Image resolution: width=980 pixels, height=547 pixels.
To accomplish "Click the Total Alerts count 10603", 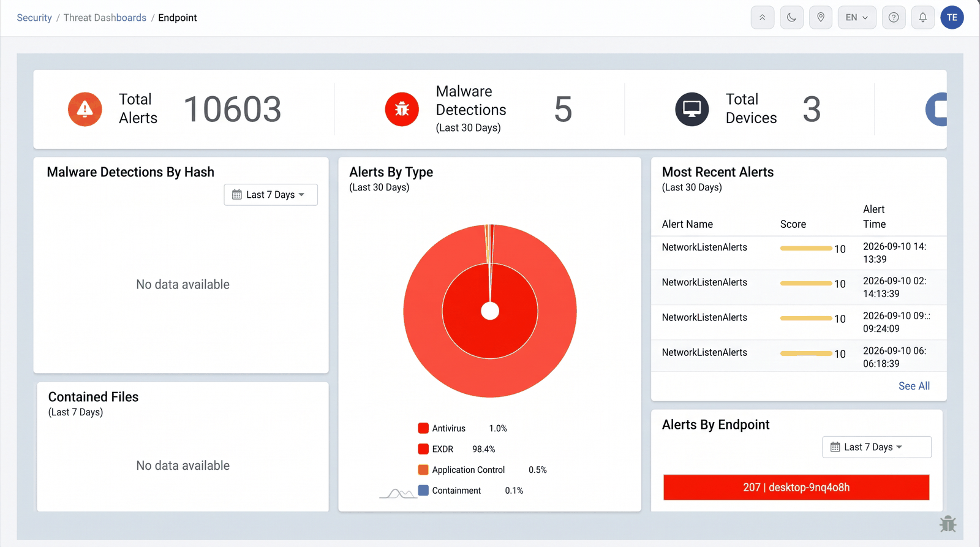I will tap(233, 110).
